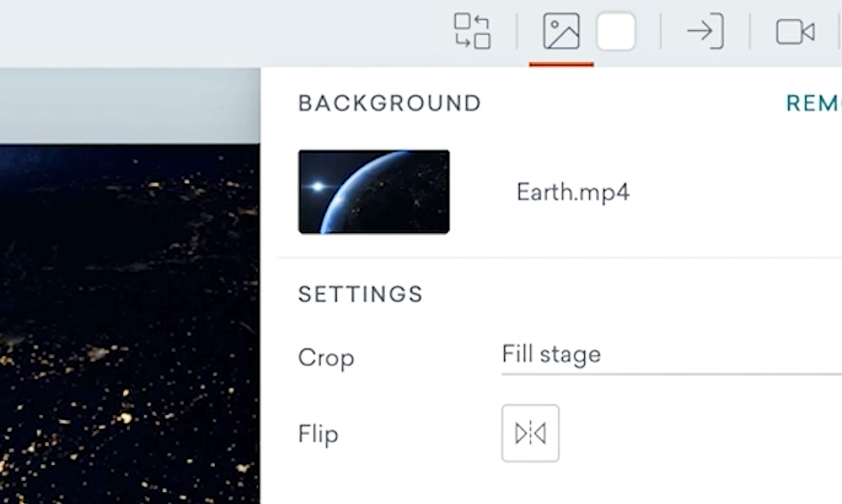Click the horizontal flip icon under Settings
Image resolution: width=842 pixels, height=504 pixels.
coord(530,433)
